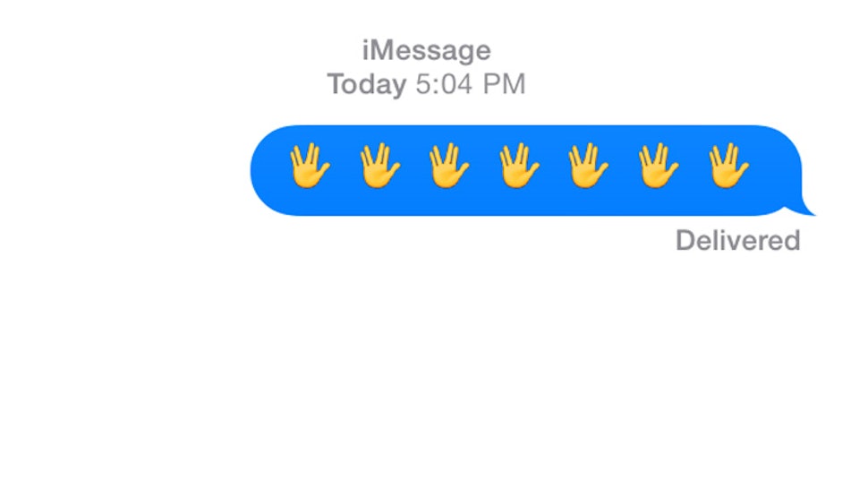Click the middle (fourth) Vulcan salute emoji
The width and height of the screenshot is (868, 489).
pos(519,166)
